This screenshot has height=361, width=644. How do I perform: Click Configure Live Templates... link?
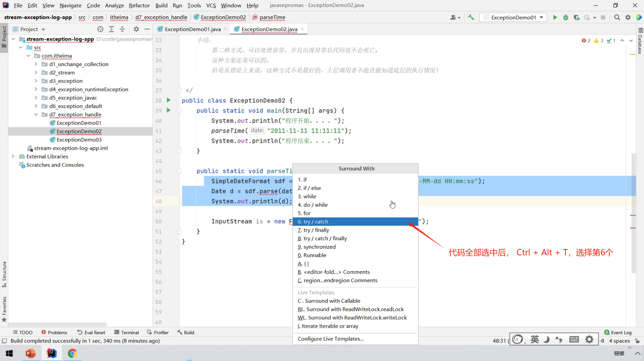[331, 339]
